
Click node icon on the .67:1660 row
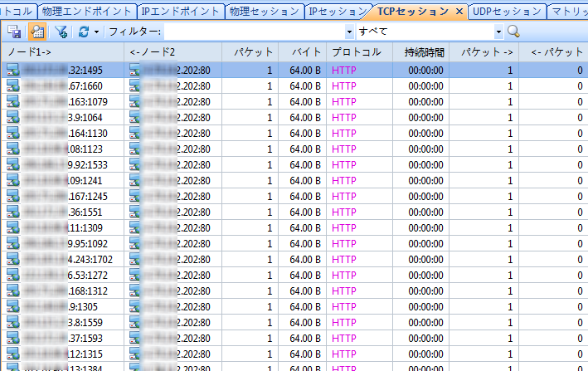(x=13, y=85)
